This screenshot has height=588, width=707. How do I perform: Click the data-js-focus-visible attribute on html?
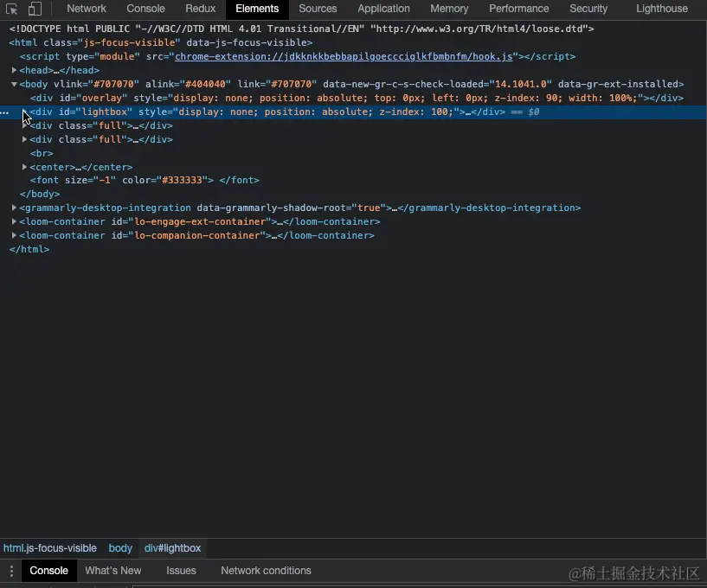247,42
